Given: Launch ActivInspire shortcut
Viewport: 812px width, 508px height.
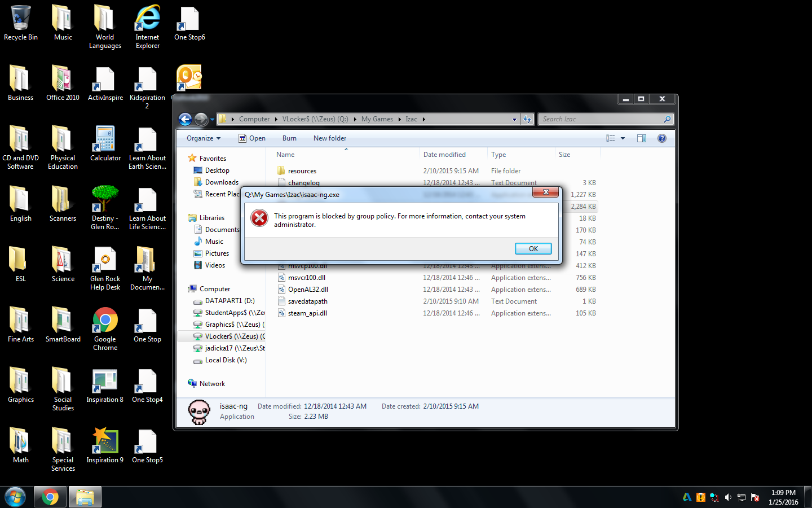Looking at the screenshot, I should 105,84.
